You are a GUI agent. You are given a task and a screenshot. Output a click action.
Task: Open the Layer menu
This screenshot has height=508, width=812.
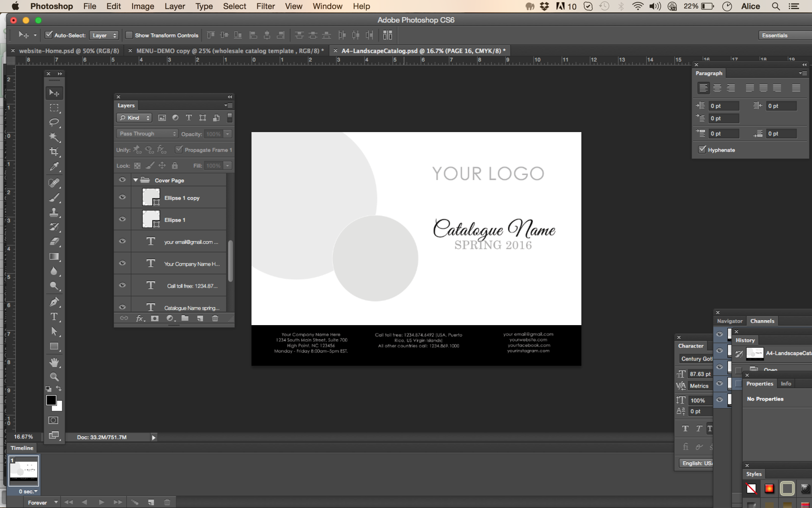pyautogui.click(x=175, y=6)
